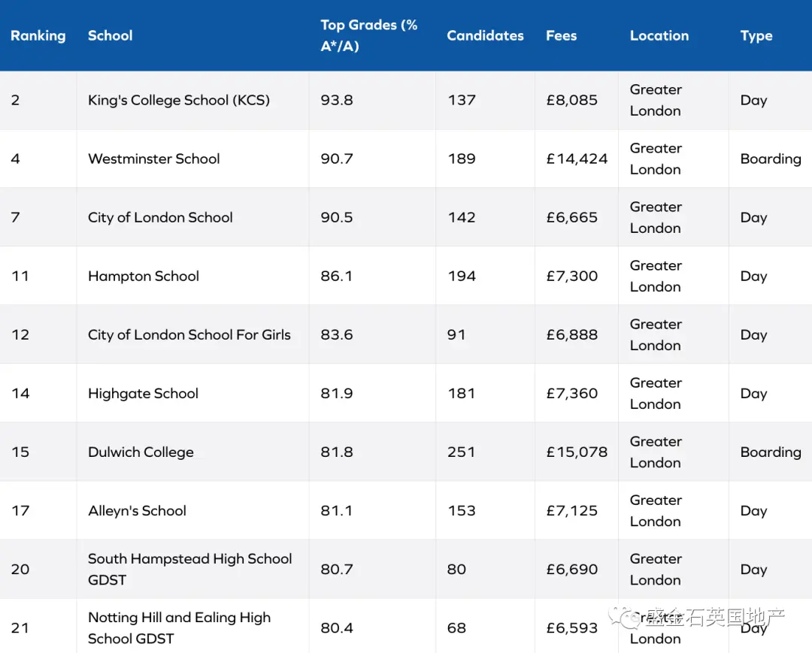This screenshot has height=653, width=812.
Task: Click the £15,078 fee for Dulwich College
Action: pyautogui.click(x=577, y=452)
